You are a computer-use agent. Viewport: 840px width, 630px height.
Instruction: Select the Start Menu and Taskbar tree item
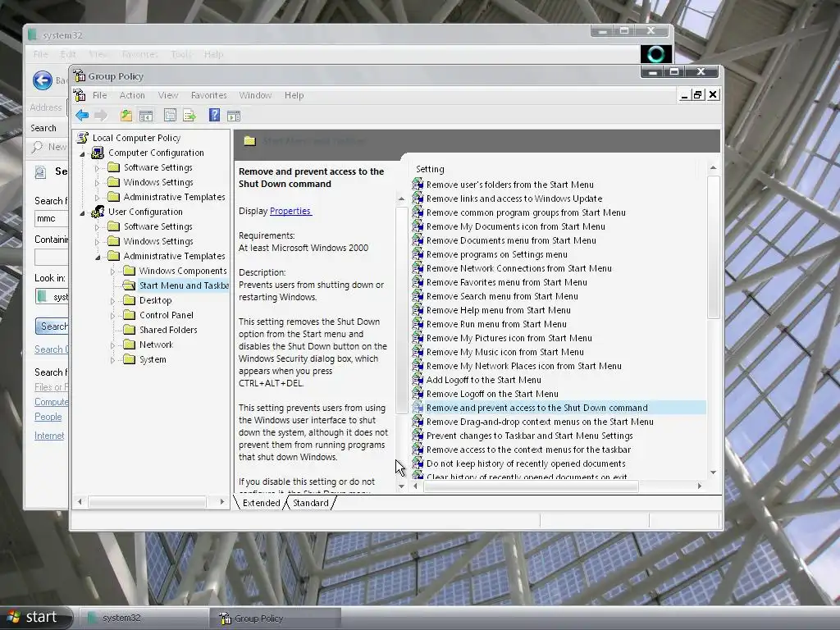pyautogui.click(x=184, y=285)
